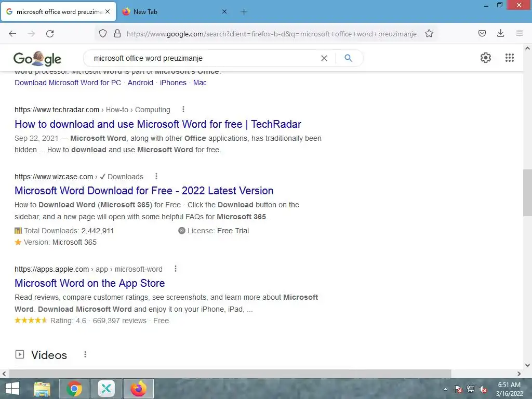Open a new browser tab
The height and width of the screenshot is (399, 532).
pyautogui.click(x=244, y=12)
